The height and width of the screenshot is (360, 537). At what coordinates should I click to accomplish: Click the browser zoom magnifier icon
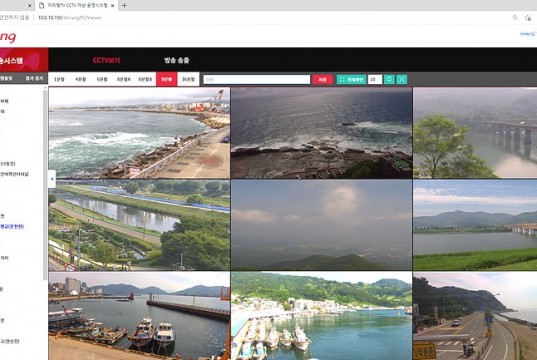pyautogui.click(x=515, y=17)
